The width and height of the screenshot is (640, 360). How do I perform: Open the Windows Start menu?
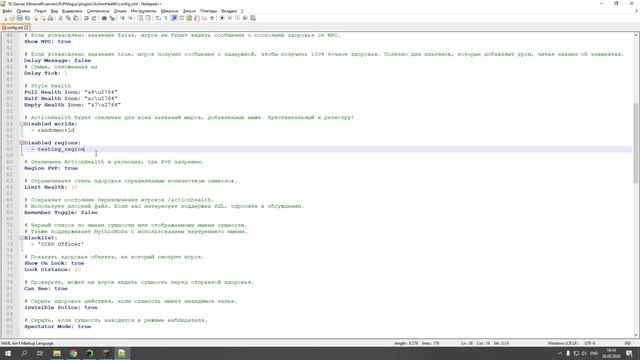point(8,353)
